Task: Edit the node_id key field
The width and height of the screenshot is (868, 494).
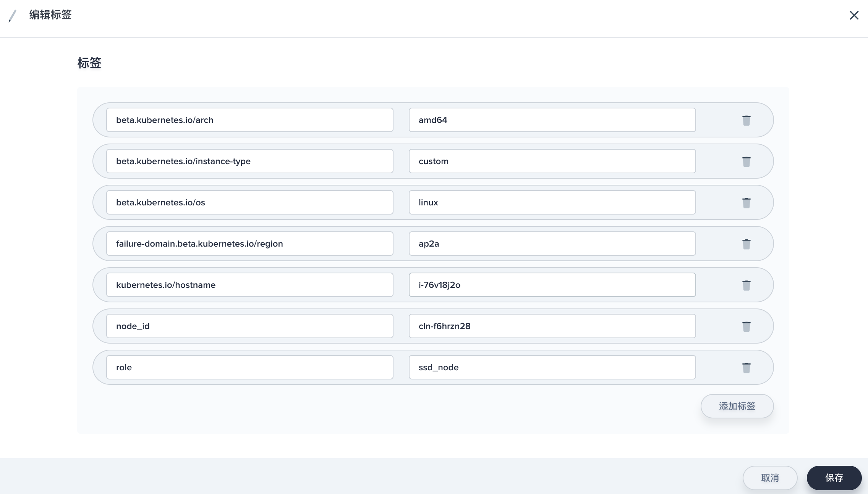Action: (250, 326)
